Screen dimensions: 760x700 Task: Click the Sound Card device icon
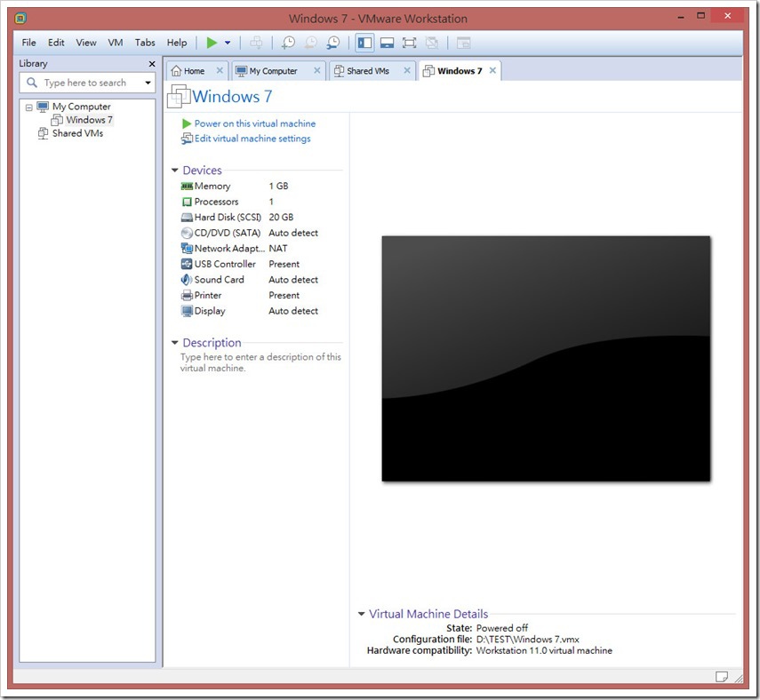[x=187, y=280]
